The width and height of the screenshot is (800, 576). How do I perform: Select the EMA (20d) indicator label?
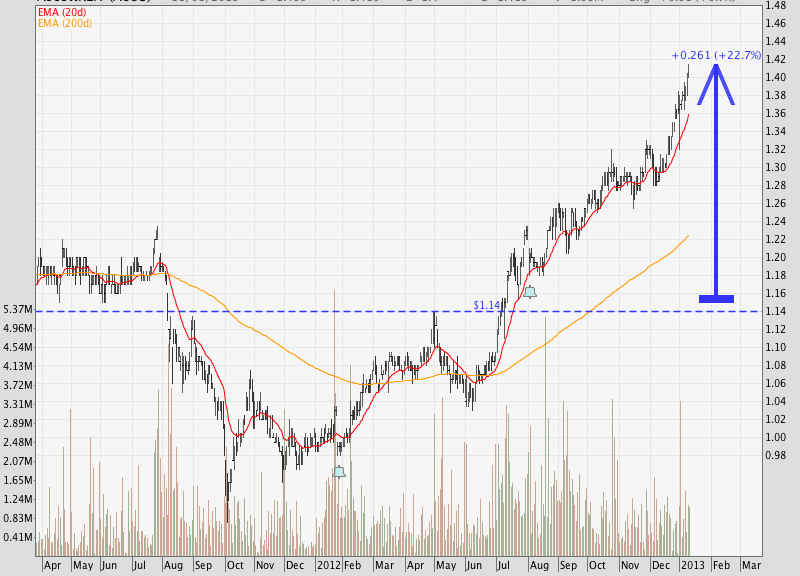(60, 10)
